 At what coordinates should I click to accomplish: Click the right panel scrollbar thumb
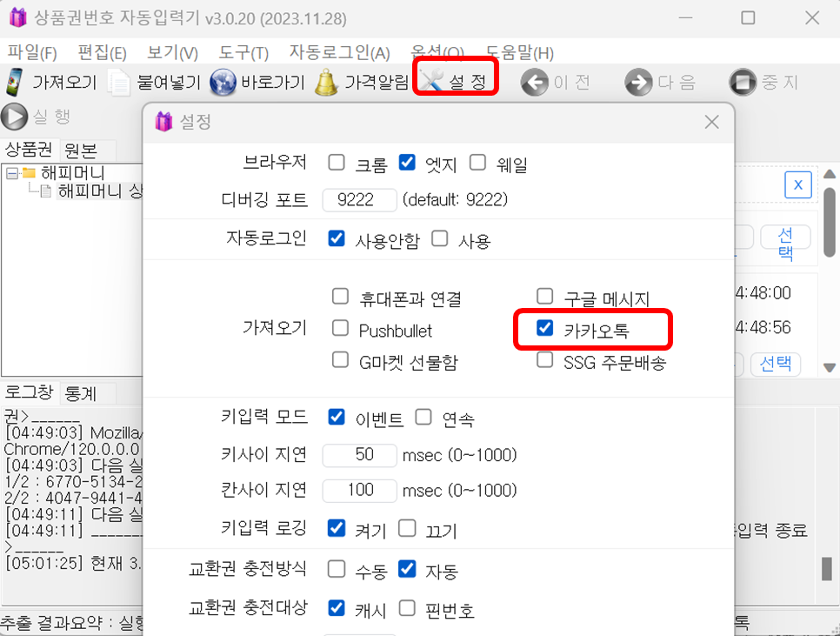point(830,222)
